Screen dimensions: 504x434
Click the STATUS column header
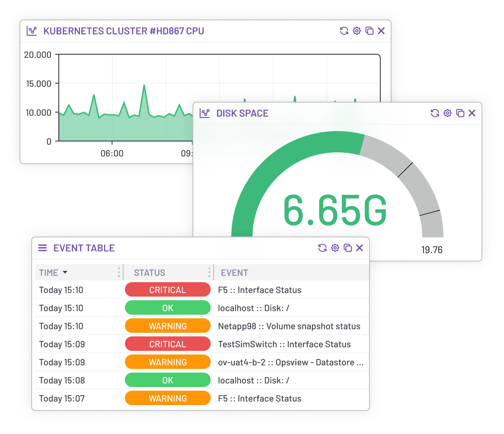tap(149, 273)
